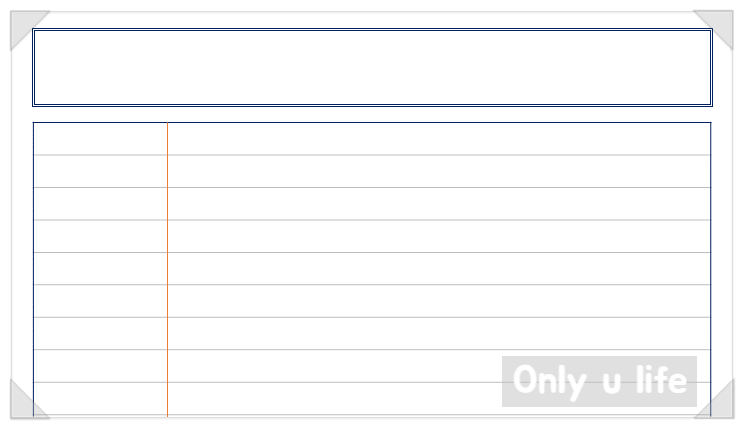Select the fourth row's left column cell
The image size is (744, 429).
(x=100, y=236)
